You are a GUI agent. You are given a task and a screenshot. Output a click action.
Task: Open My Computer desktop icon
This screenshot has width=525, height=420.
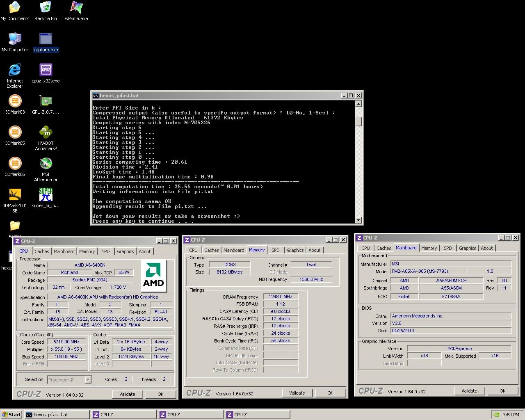(15, 42)
